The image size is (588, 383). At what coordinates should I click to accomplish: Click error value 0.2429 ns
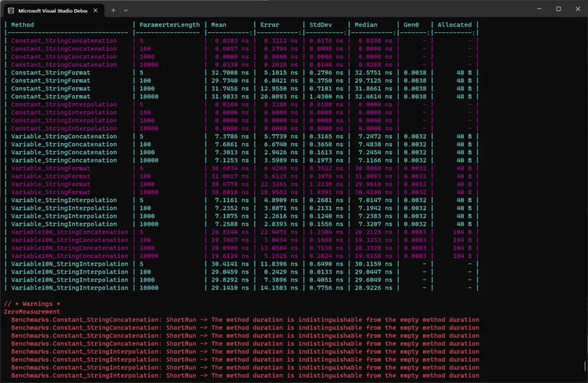[x=281, y=272]
